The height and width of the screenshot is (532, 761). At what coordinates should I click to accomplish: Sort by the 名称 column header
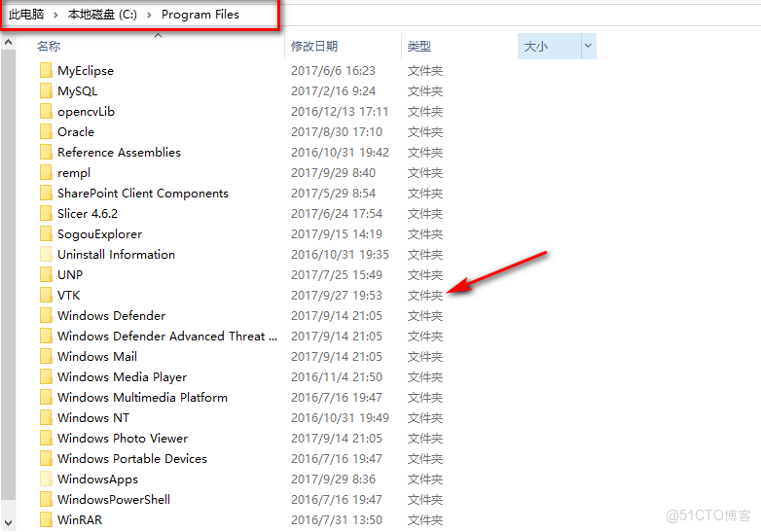49,46
